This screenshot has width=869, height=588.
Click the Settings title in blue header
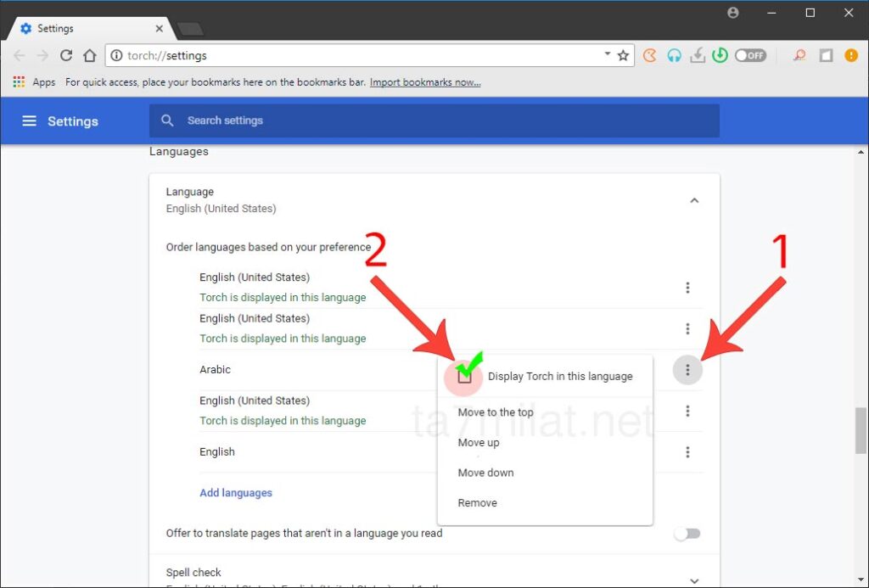tap(73, 121)
